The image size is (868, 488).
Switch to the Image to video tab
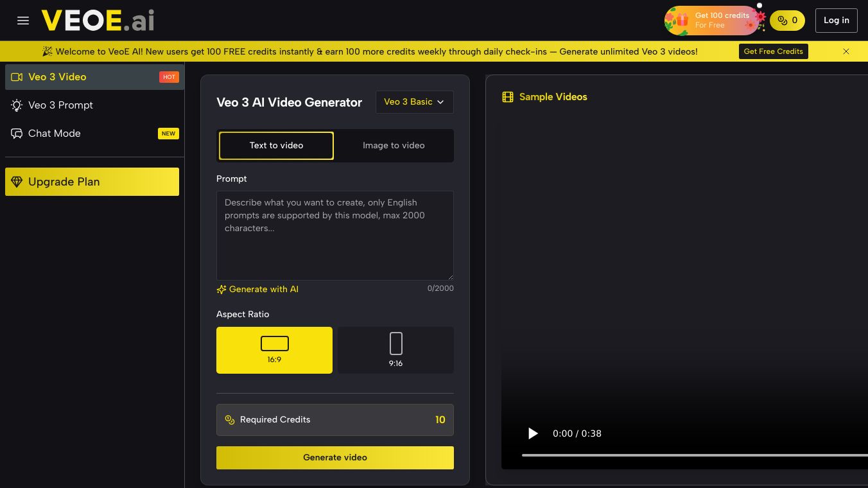click(x=394, y=146)
